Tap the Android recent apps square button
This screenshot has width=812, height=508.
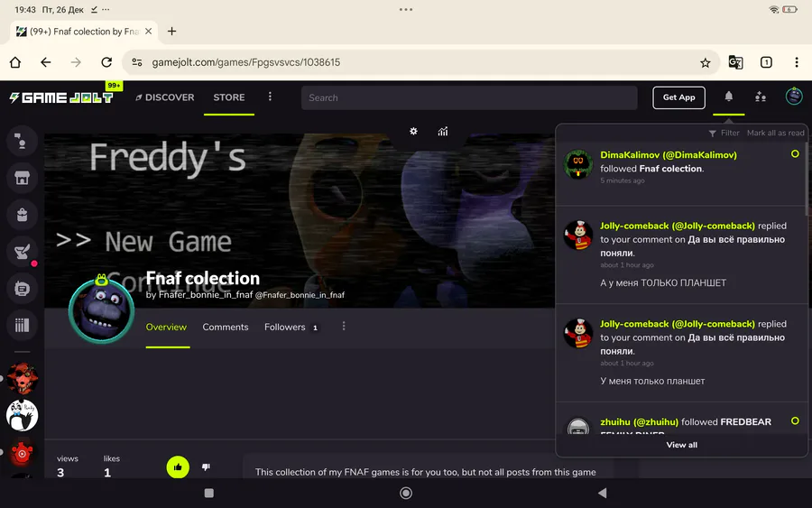[209, 493]
